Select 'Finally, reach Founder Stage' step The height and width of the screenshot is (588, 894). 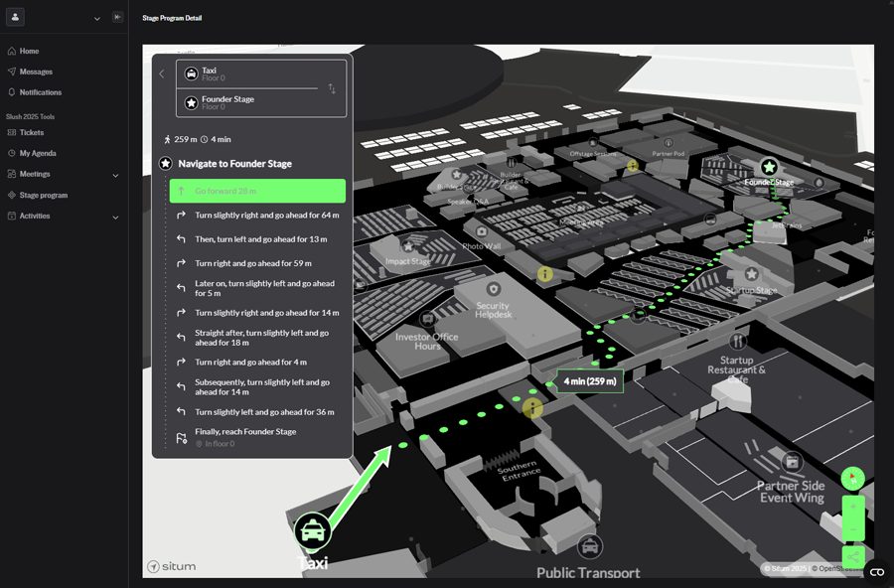(257, 437)
